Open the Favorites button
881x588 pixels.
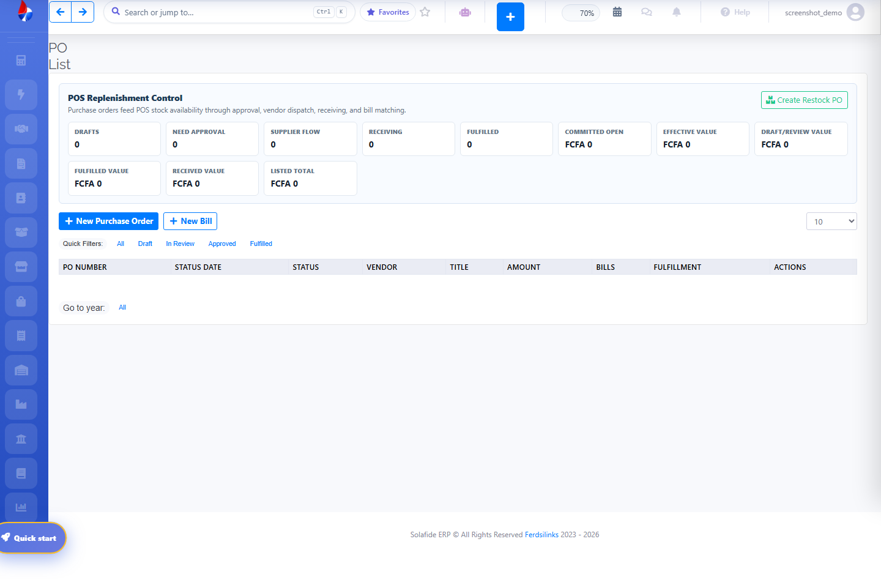[388, 12]
